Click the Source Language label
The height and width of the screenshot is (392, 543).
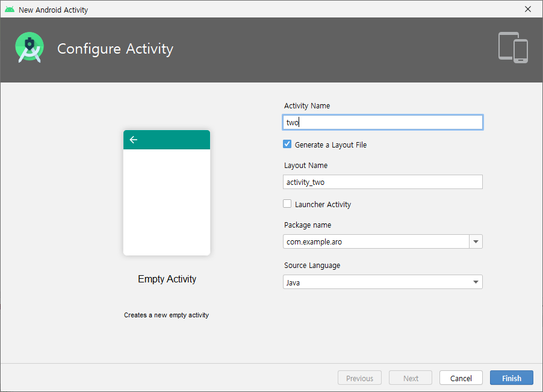[x=312, y=266]
